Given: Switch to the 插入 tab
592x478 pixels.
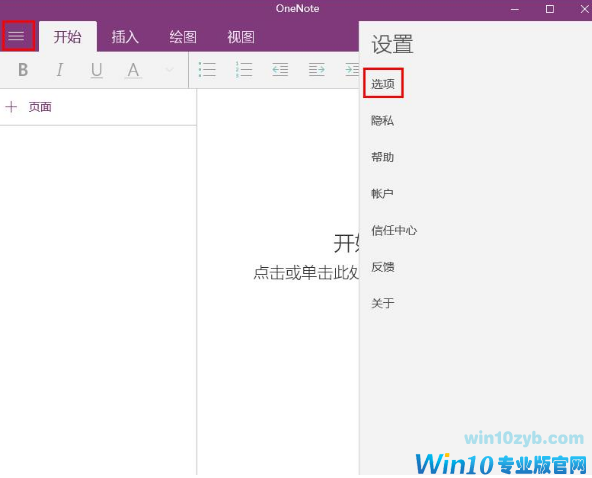Looking at the screenshot, I should (x=125, y=37).
